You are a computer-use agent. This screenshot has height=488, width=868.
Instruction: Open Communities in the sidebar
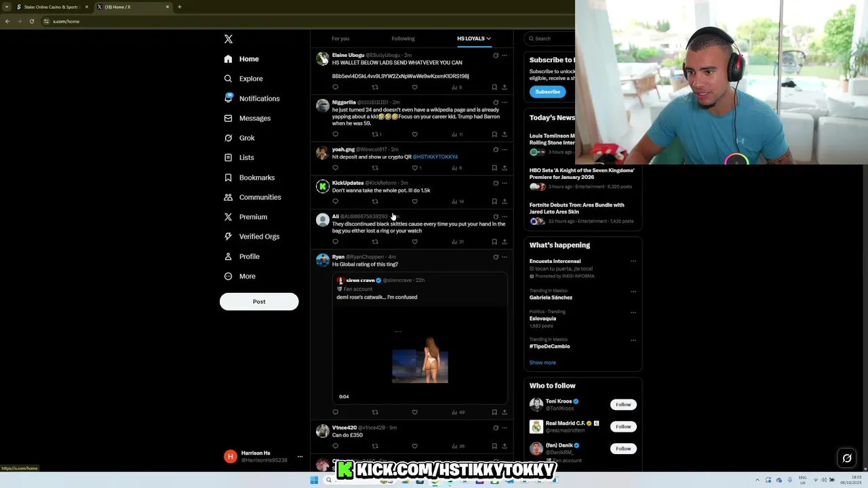[252, 197]
